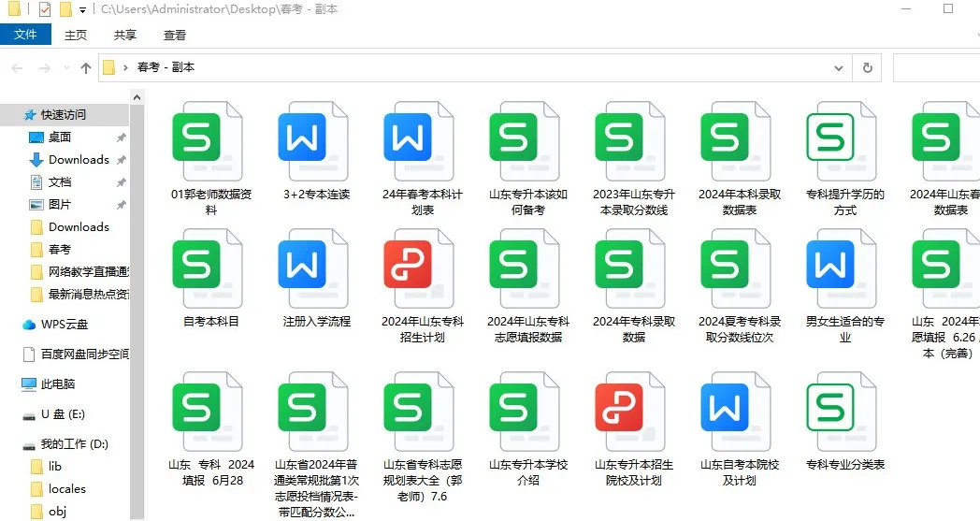Image resolution: width=980 pixels, height=521 pixels.
Task: Select the 2024年山东专科招生计划 PDF icon
Action: (x=419, y=268)
